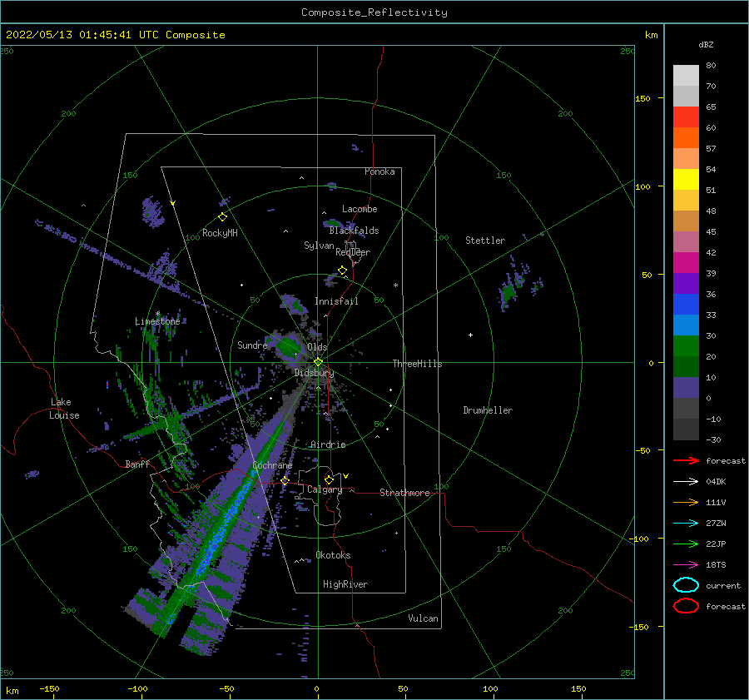Click radar-center diamond marker near Didsbury
The image size is (749, 700).
click(318, 362)
